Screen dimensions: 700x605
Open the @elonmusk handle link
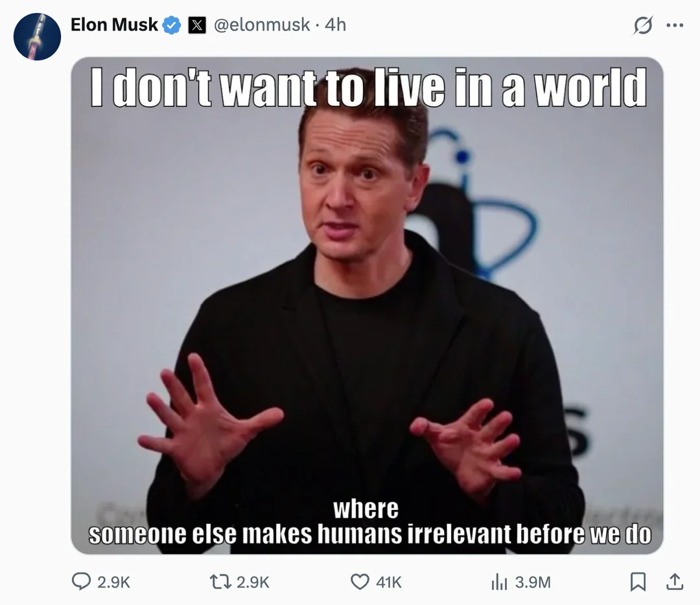pyautogui.click(x=262, y=25)
